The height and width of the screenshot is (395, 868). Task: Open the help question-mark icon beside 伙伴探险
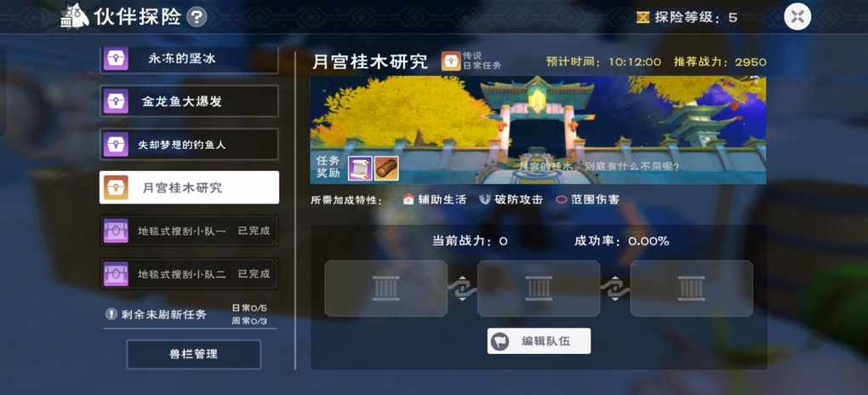(x=197, y=17)
